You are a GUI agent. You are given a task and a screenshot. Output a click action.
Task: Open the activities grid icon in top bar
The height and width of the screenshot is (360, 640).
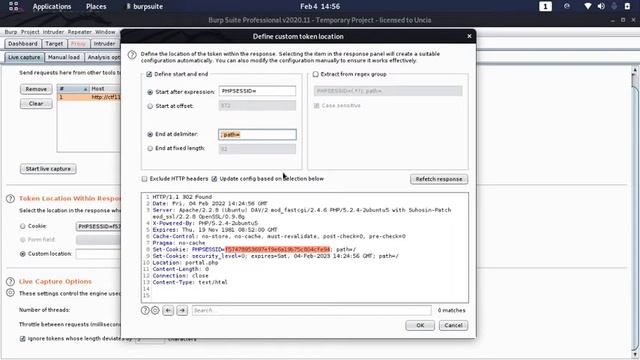pyautogui.click(x=13, y=6)
